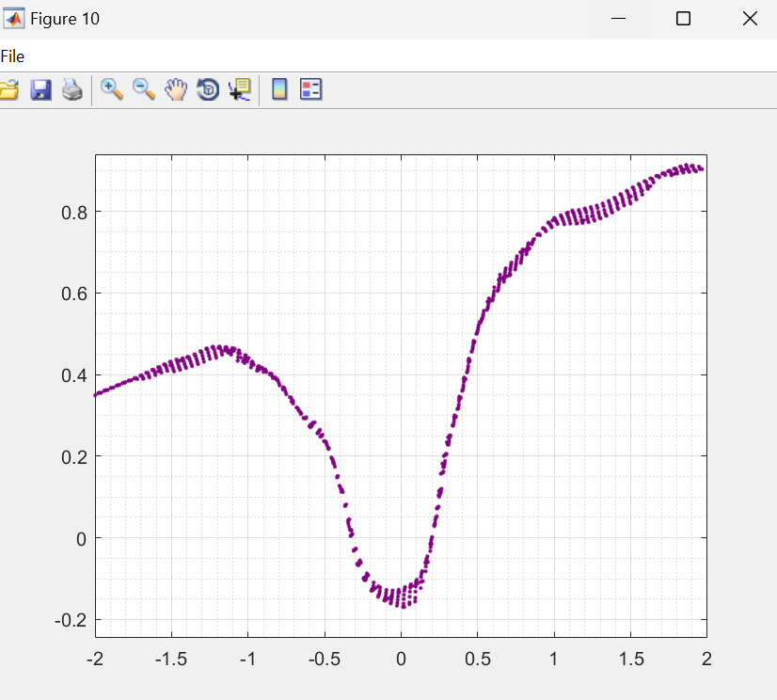The image size is (777, 700).
Task: Toggle the Rotate 3D tool
Action: (208, 90)
